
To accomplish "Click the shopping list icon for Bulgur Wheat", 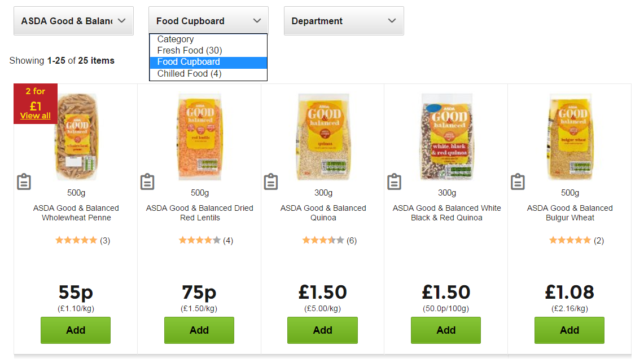I will (518, 181).
